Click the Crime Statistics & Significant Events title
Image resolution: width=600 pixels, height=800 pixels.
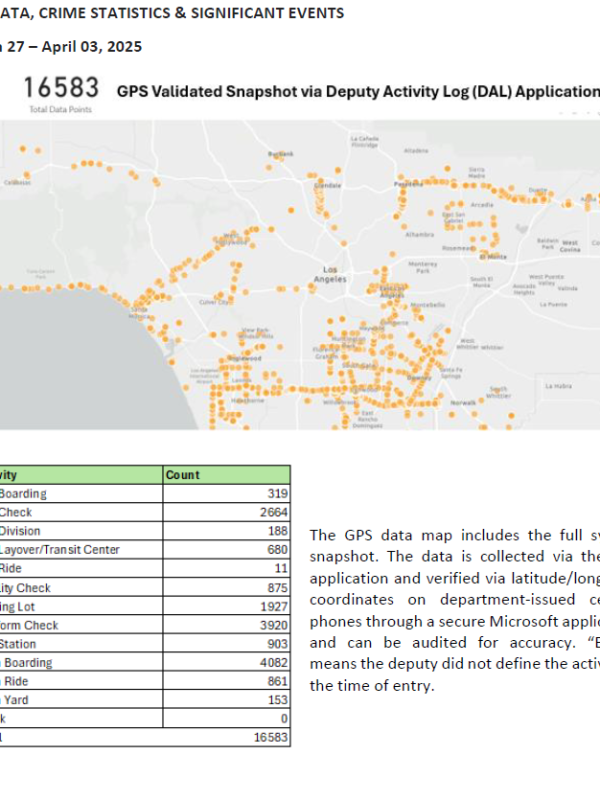173,13
